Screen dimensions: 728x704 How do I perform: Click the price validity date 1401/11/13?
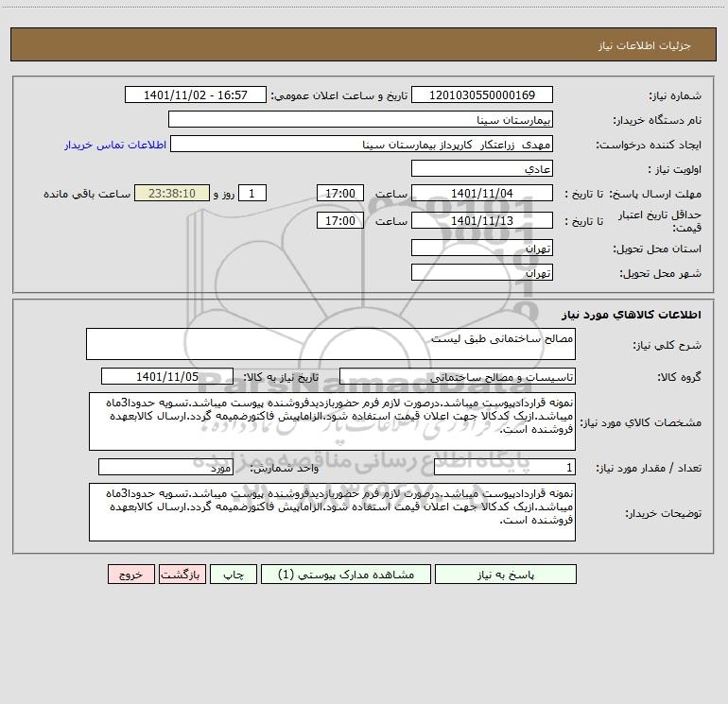tap(482, 221)
